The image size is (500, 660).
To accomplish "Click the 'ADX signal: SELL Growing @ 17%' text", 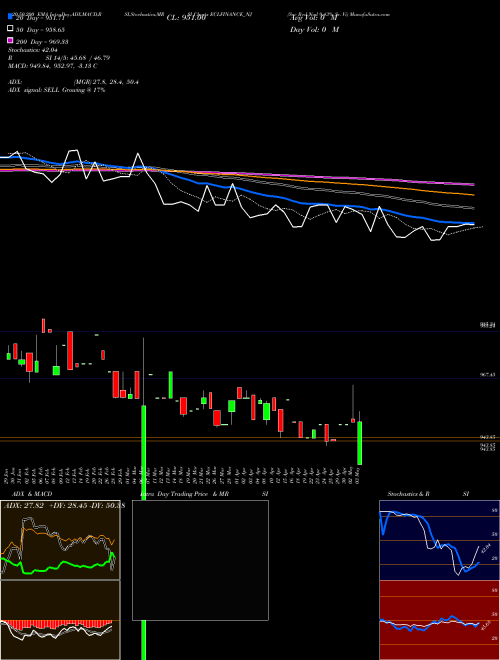I will (x=56, y=90).
